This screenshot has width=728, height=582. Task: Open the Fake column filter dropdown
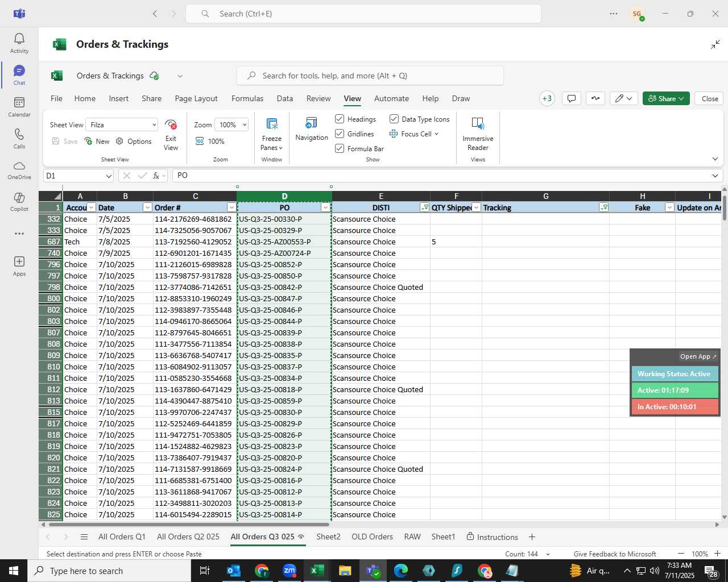[x=669, y=207]
